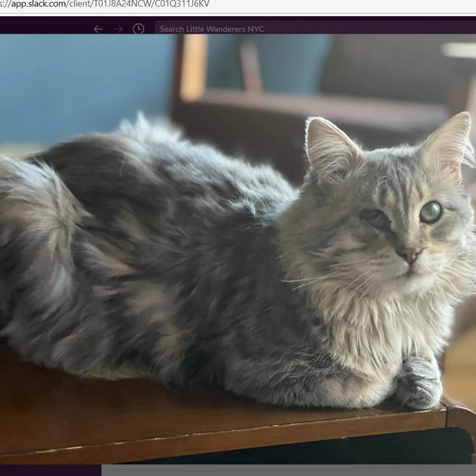The image size is (476, 476).
Task: Click the cat's open eye in the photo
Action: coord(430,212)
